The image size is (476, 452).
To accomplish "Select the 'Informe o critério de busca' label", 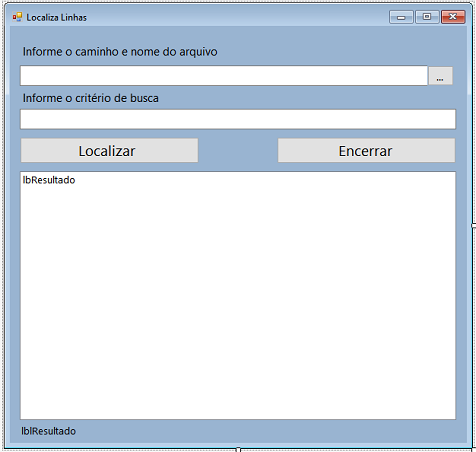I will [x=91, y=98].
